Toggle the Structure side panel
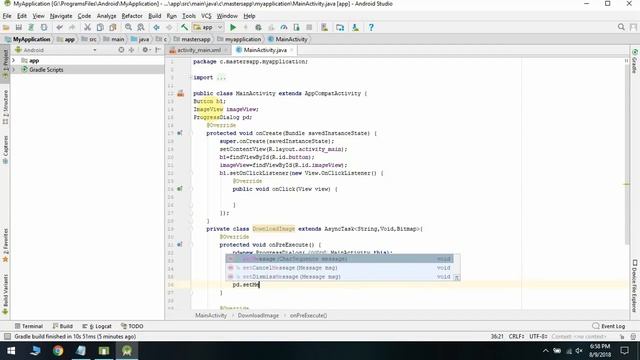 click(5, 107)
